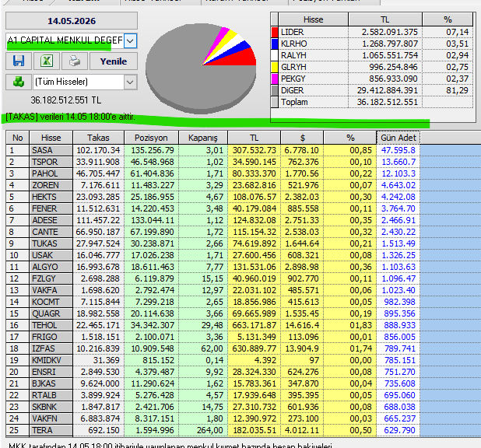Image resolution: width=481 pixels, height=448 pixels.
Task: Sort by the $ column header
Action: pos(302,138)
